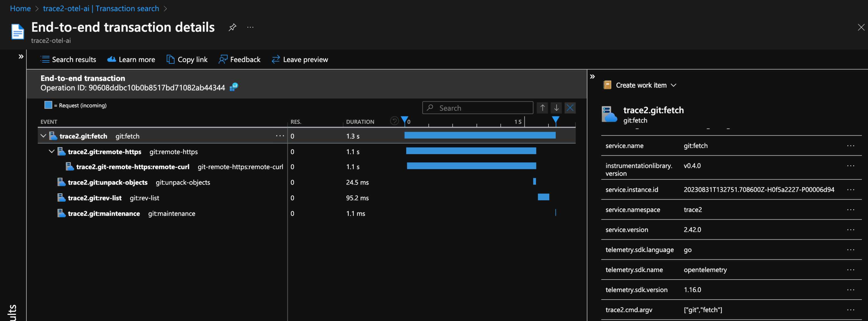
Task: Select Leave preview in the toolbar
Action: (300, 59)
